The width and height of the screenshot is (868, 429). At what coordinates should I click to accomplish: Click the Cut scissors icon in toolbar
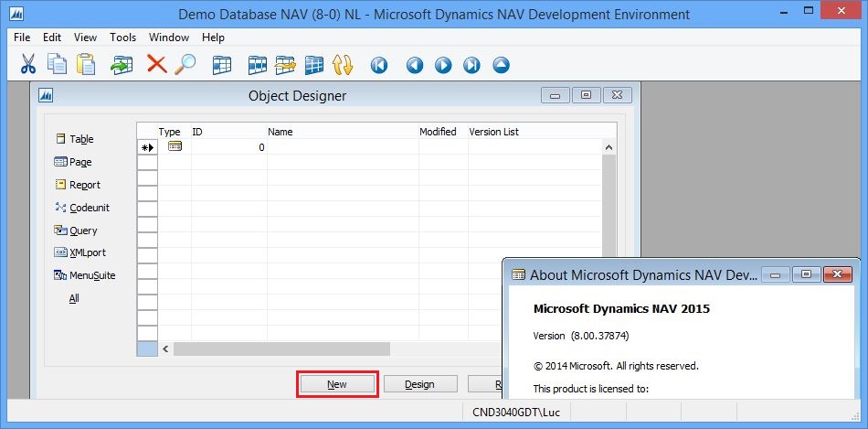click(x=27, y=65)
